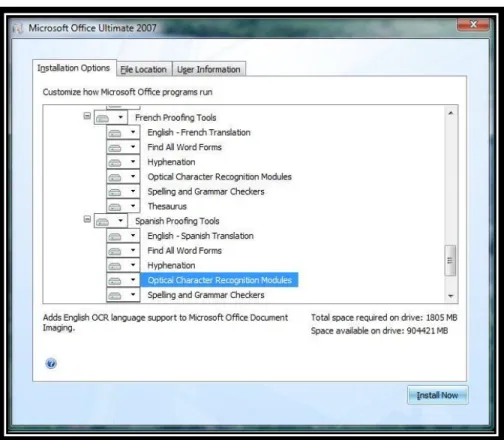Open install dropdown for English - Spanish Translation
Image resolution: width=504 pixels, height=440 pixels.
(x=123, y=236)
